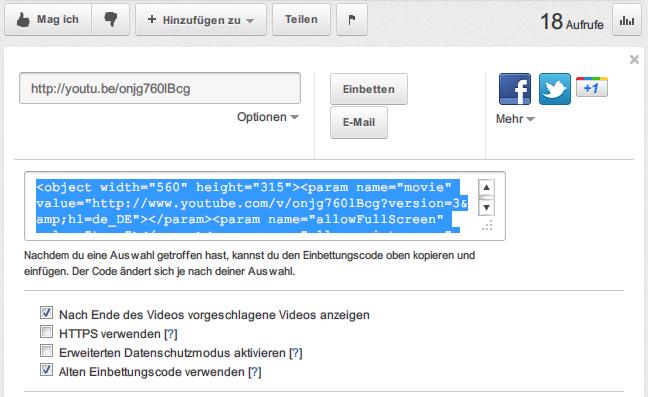Toggle Nach Ende des Videos vorgeschlagene Videos checkbox
The width and height of the screenshot is (648, 397).
46,313
